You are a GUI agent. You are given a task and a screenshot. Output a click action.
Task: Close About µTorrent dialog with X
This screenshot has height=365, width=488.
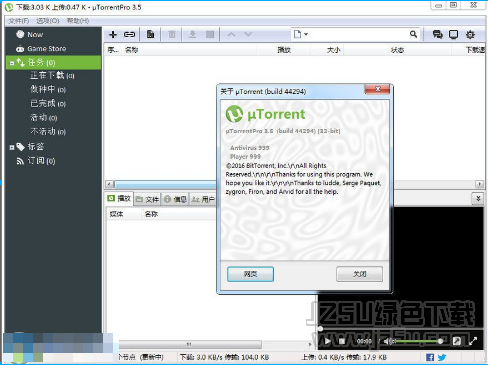pyautogui.click(x=377, y=89)
